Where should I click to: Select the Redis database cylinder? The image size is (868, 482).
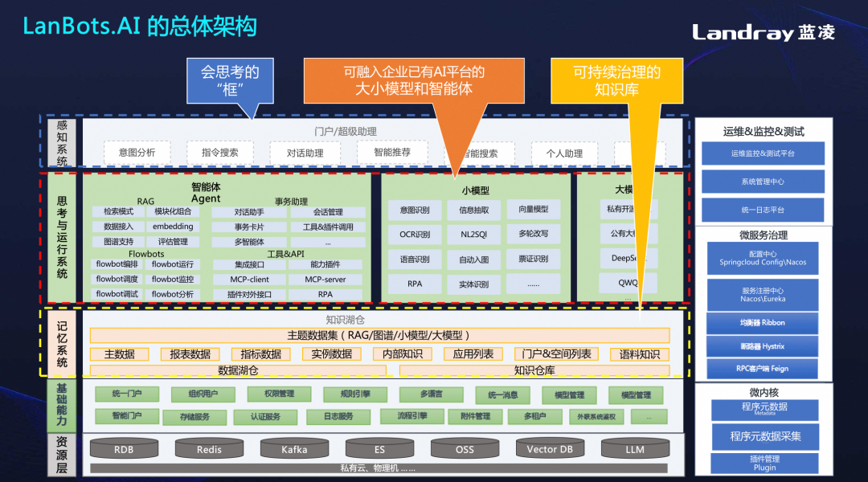click(x=209, y=449)
